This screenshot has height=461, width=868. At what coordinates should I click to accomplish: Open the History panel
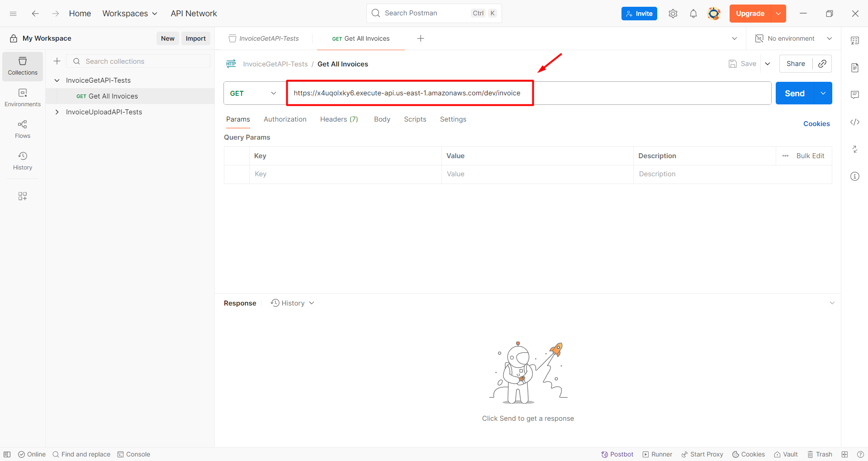click(22, 161)
